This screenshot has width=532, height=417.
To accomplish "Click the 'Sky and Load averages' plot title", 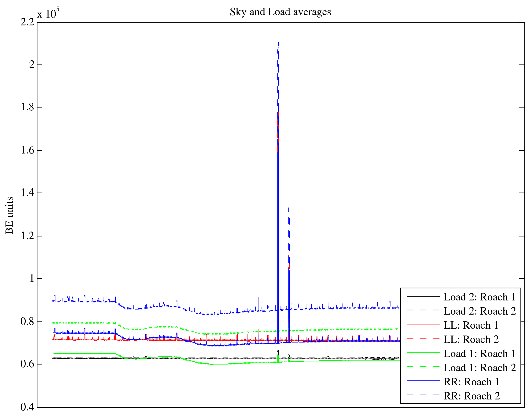I will pyautogui.click(x=280, y=12).
